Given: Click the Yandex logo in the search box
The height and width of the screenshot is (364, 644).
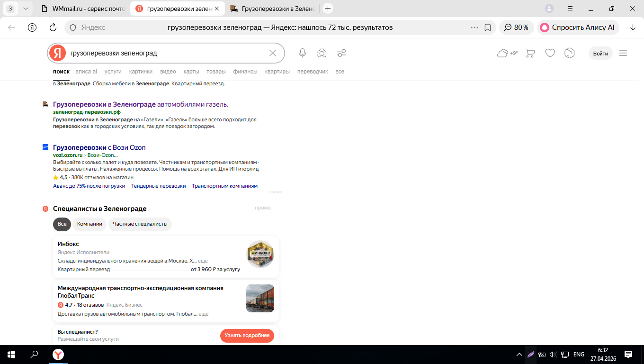Looking at the screenshot, I should 57,53.
